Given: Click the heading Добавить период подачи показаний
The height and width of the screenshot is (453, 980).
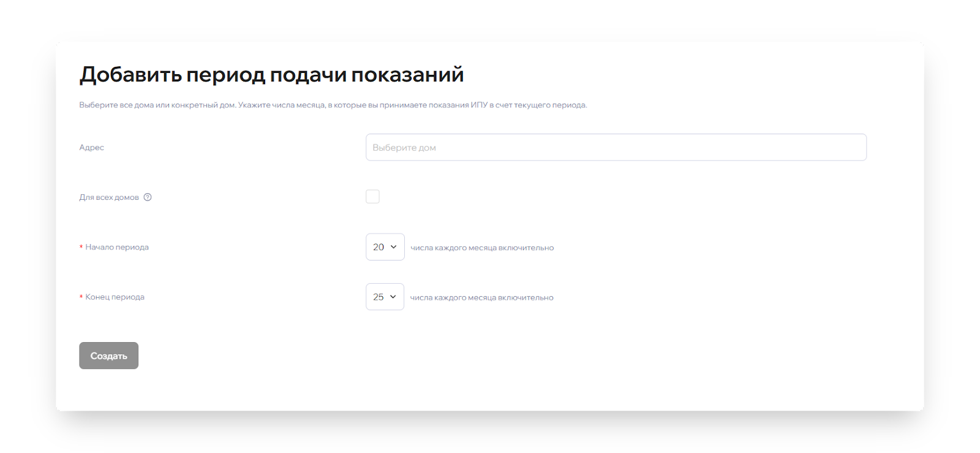Looking at the screenshot, I should coord(271,75).
